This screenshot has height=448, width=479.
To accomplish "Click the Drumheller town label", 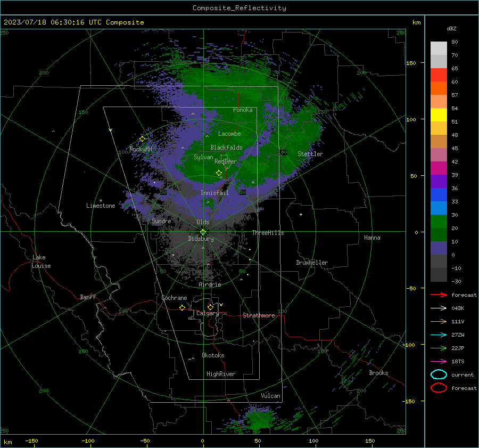I will pyautogui.click(x=312, y=263).
